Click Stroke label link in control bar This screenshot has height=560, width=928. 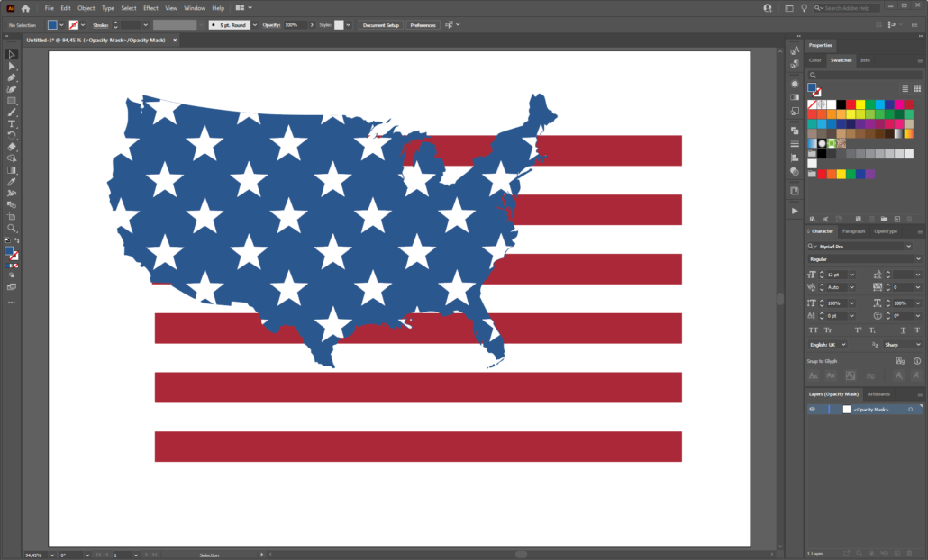click(x=100, y=25)
